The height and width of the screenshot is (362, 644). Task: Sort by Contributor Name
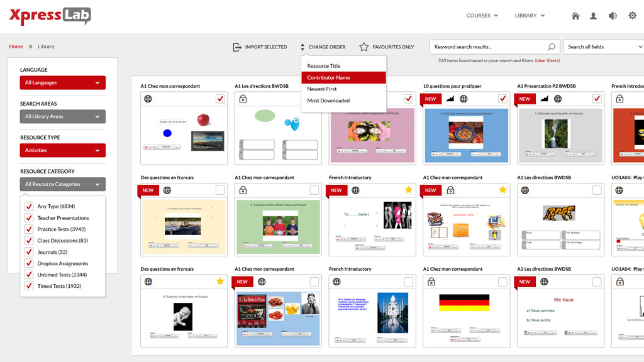pos(344,77)
